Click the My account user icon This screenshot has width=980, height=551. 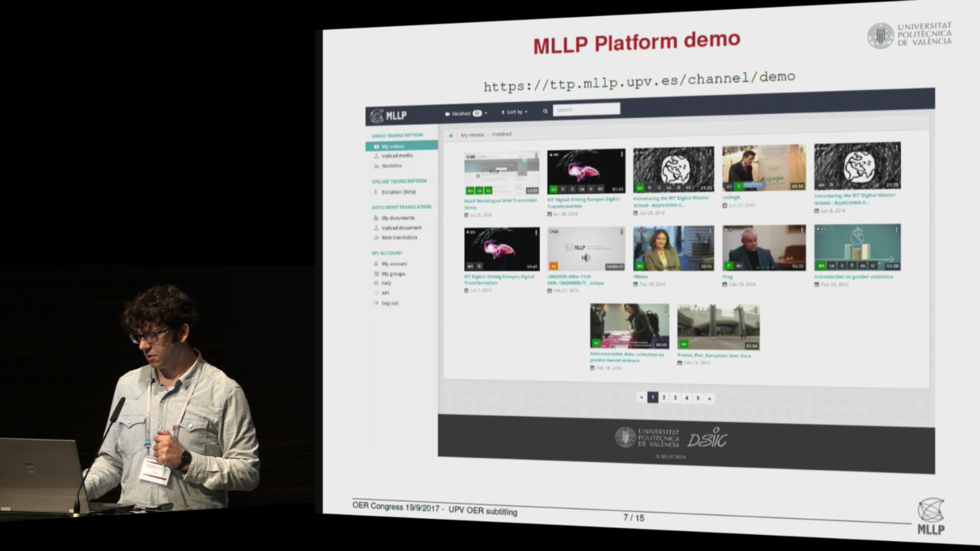pos(376,264)
